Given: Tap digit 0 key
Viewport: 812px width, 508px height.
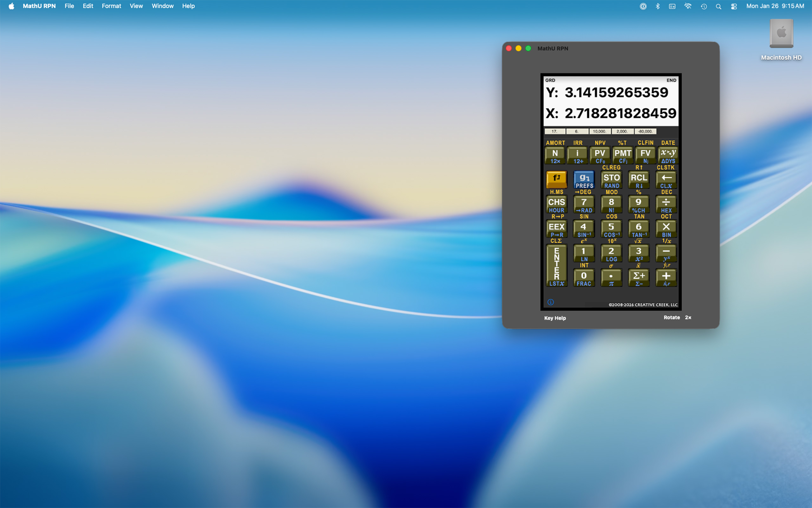Looking at the screenshot, I should (584, 278).
